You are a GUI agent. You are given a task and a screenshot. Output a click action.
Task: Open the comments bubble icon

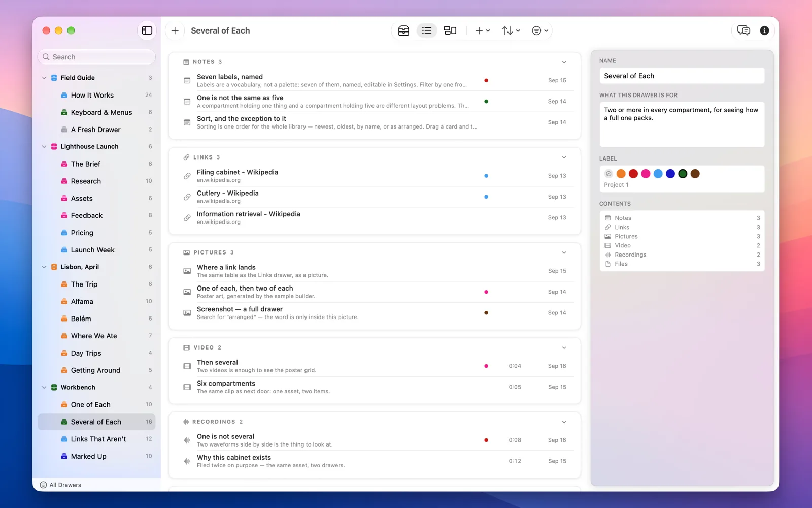pos(743,30)
